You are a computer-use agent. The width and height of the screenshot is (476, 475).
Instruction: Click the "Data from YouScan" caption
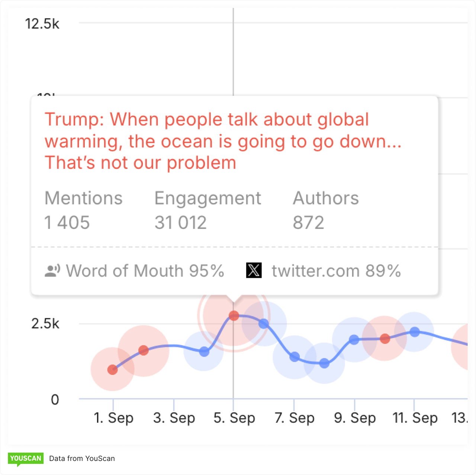point(82,458)
